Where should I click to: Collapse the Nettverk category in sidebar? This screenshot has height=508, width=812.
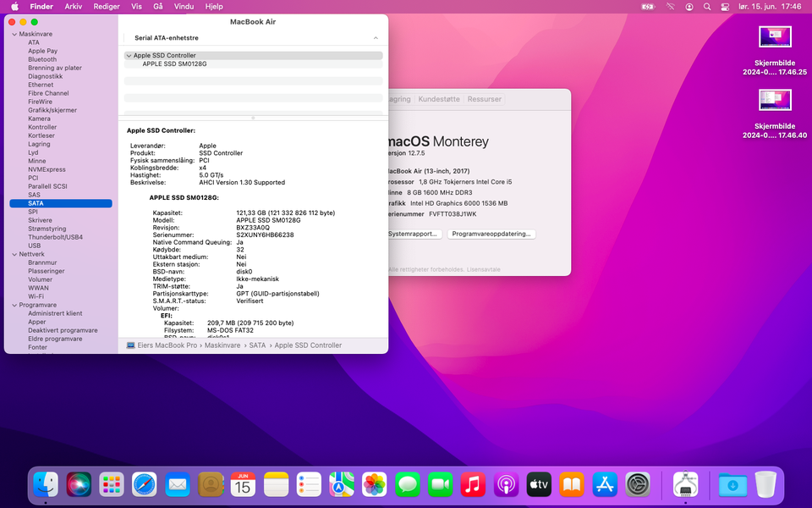pos(14,254)
